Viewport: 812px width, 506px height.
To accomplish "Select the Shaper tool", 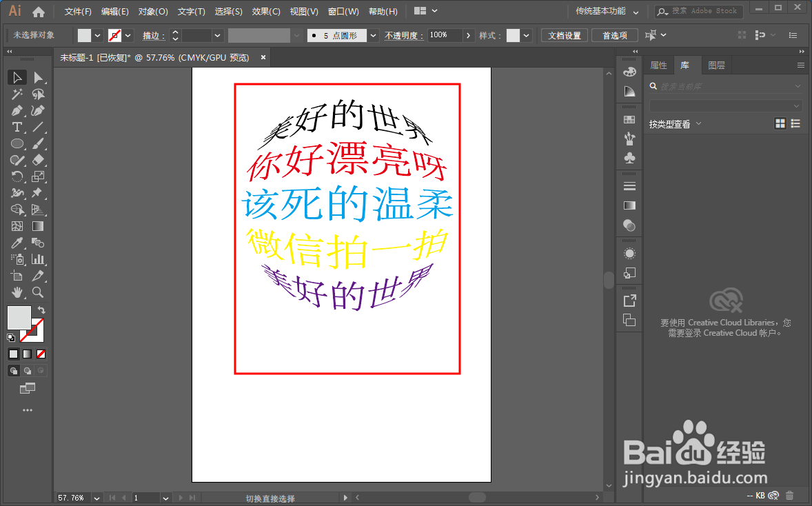I will coord(17,161).
